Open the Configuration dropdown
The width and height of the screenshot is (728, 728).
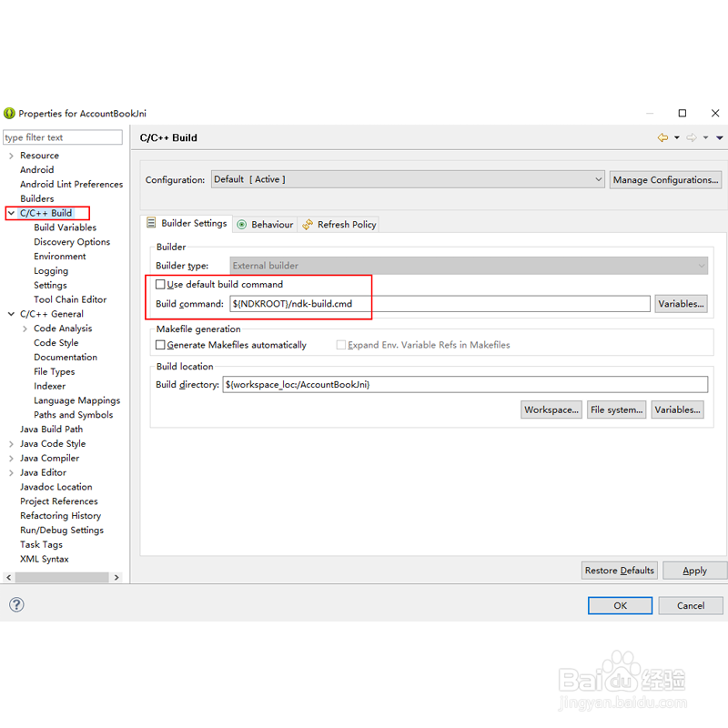click(x=408, y=179)
